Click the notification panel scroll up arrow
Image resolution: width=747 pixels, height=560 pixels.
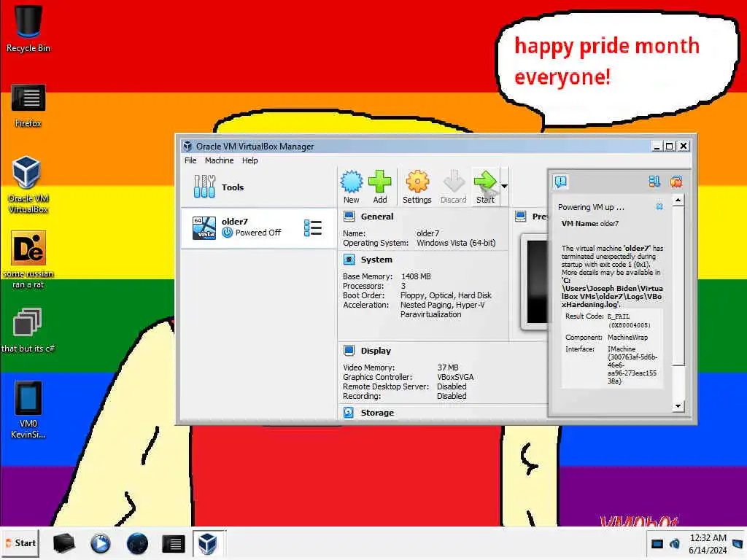tap(678, 200)
